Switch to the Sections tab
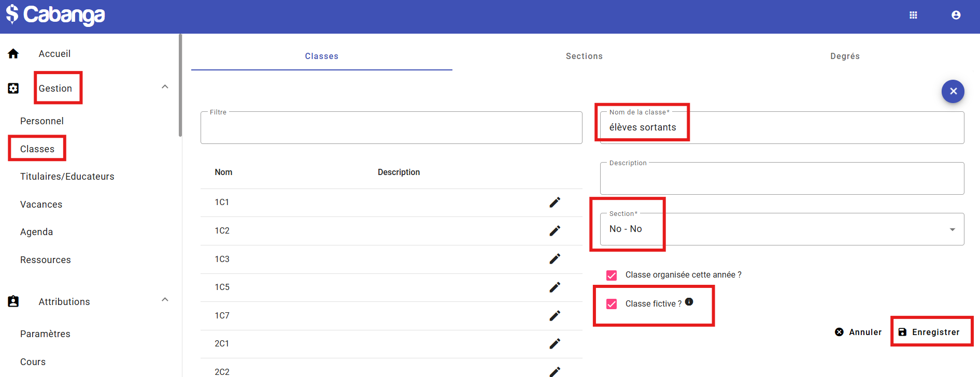The image size is (980, 377). (584, 56)
